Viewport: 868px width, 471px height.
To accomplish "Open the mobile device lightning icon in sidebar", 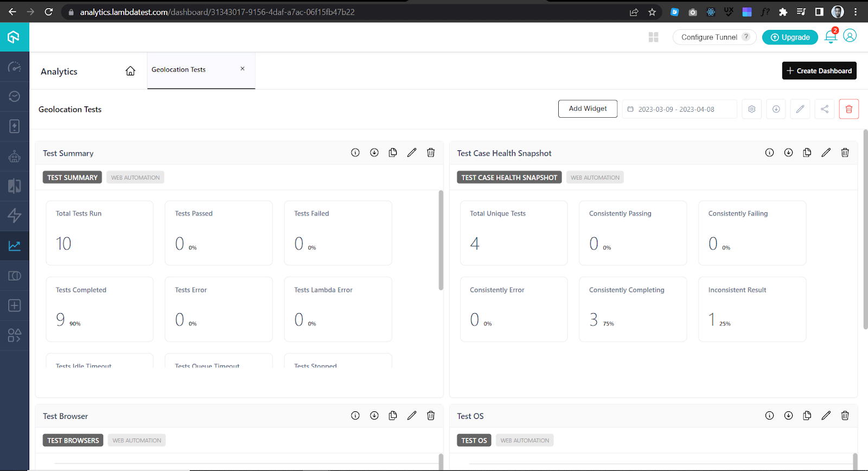I will 15,126.
